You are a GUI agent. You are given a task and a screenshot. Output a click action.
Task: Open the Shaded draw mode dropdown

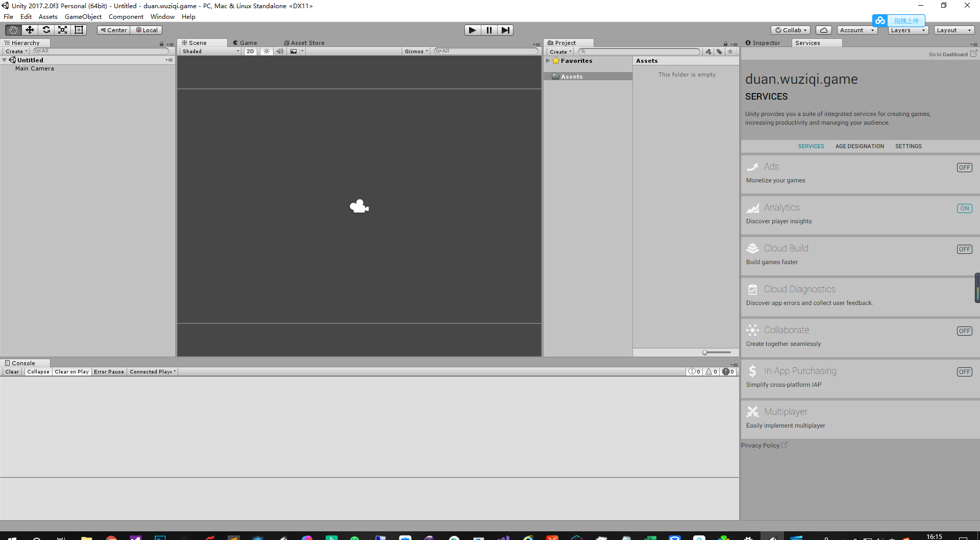point(209,51)
